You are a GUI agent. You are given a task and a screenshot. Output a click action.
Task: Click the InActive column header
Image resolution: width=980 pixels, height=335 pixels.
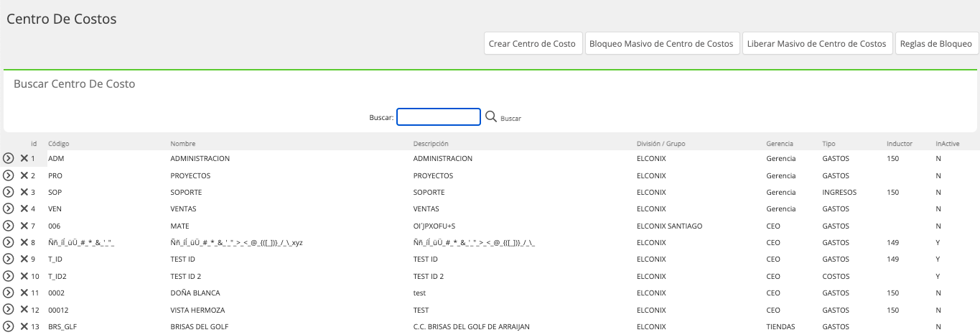click(948, 144)
